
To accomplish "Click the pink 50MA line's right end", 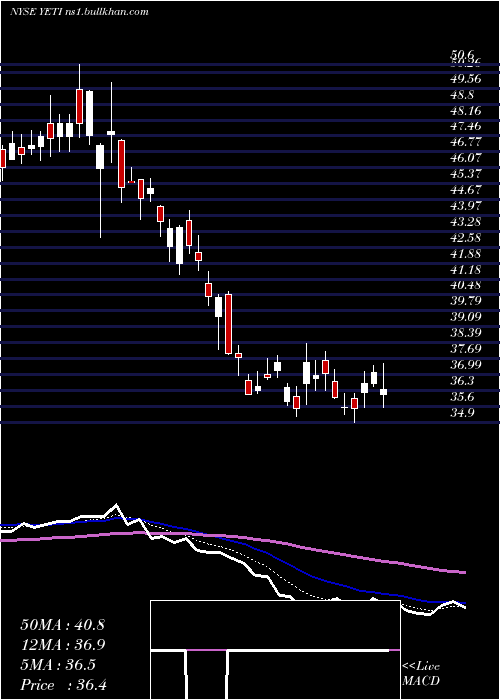I will pos(464,572).
